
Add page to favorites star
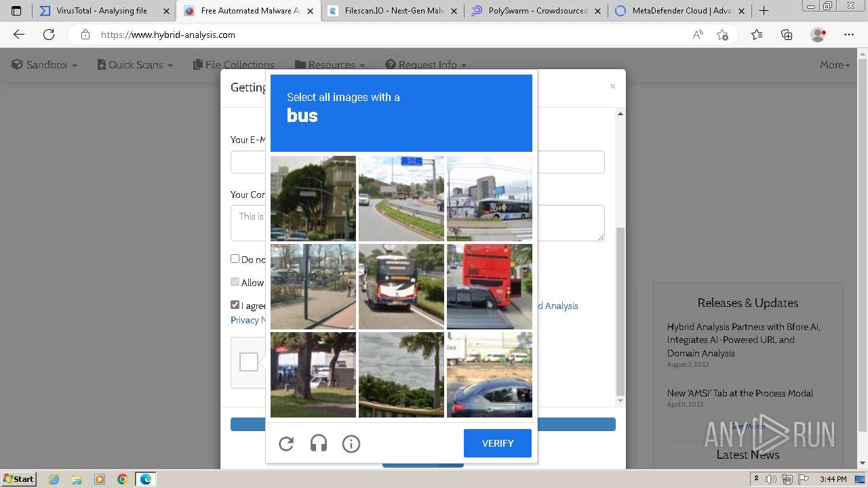[x=722, y=35]
